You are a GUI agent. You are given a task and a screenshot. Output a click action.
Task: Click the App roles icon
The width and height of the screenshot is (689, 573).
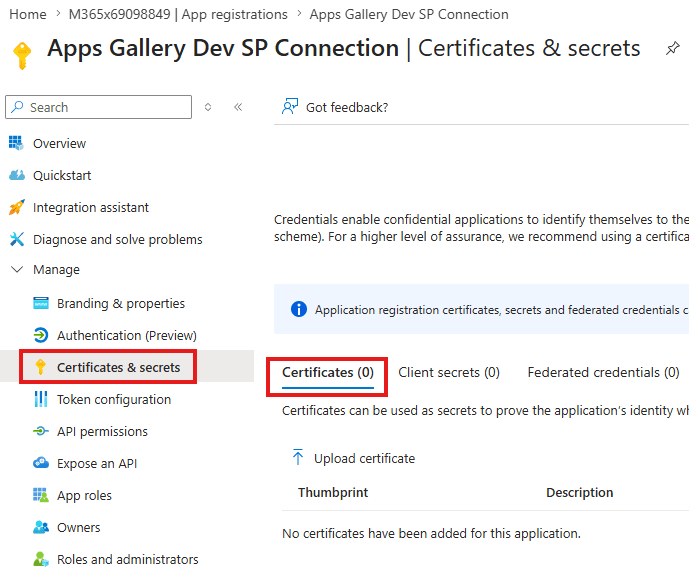coord(41,495)
